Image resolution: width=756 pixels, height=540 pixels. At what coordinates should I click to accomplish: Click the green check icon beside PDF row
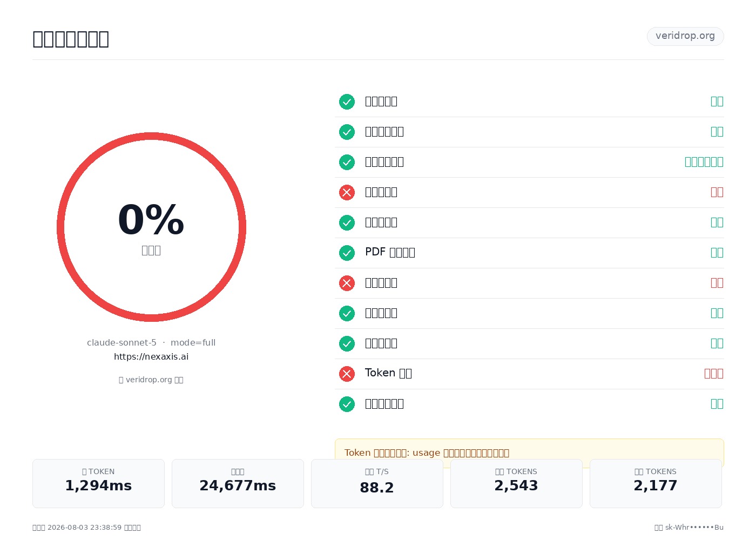click(347, 253)
